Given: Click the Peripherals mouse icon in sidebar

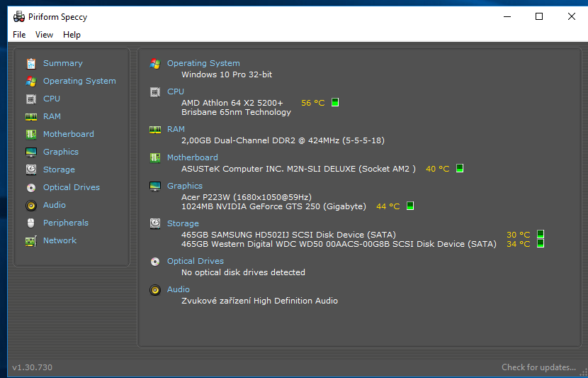Looking at the screenshot, I should point(30,223).
